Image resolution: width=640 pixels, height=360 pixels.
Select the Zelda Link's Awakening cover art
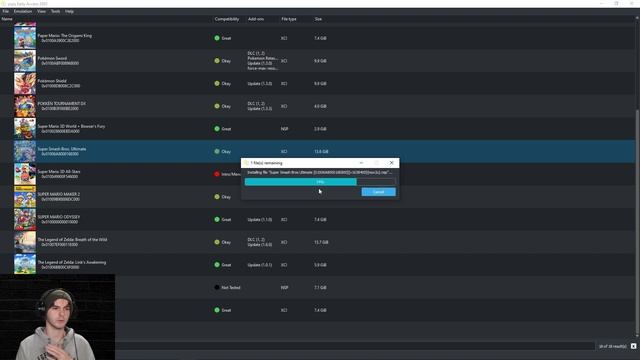tap(25, 264)
